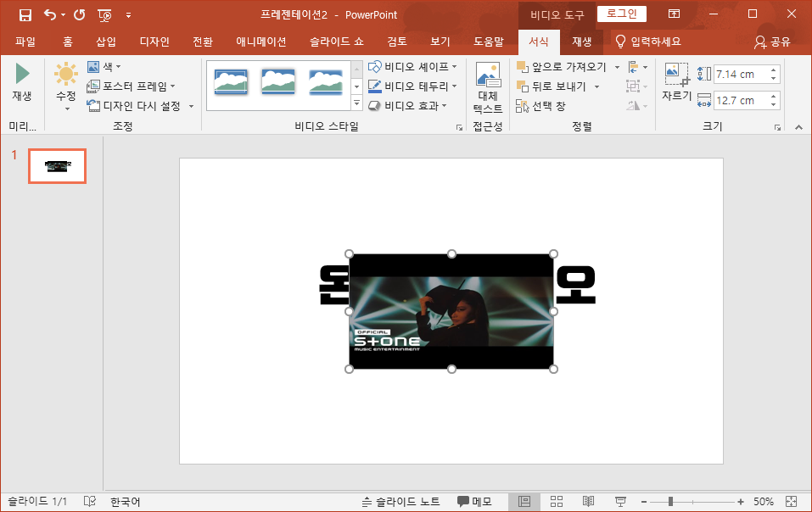Switch to the 검토 review tab
The height and width of the screenshot is (512, 812).
pyautogui.click(x=397, y=42)
